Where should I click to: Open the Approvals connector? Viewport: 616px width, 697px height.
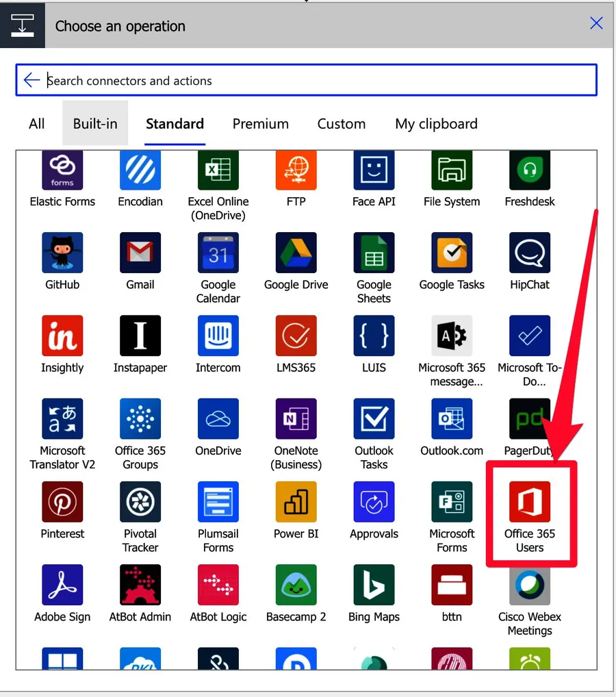374,502
